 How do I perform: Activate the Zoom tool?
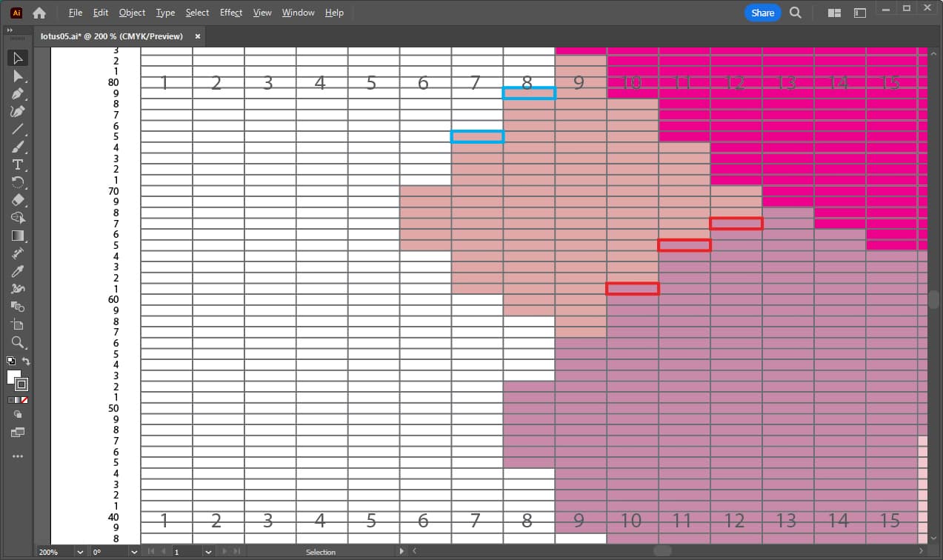18,342
